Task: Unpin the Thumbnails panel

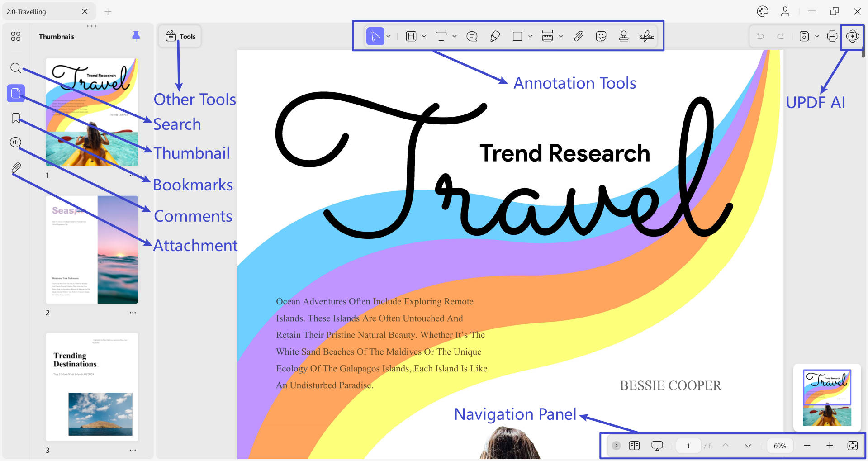Action: [136, 36]
